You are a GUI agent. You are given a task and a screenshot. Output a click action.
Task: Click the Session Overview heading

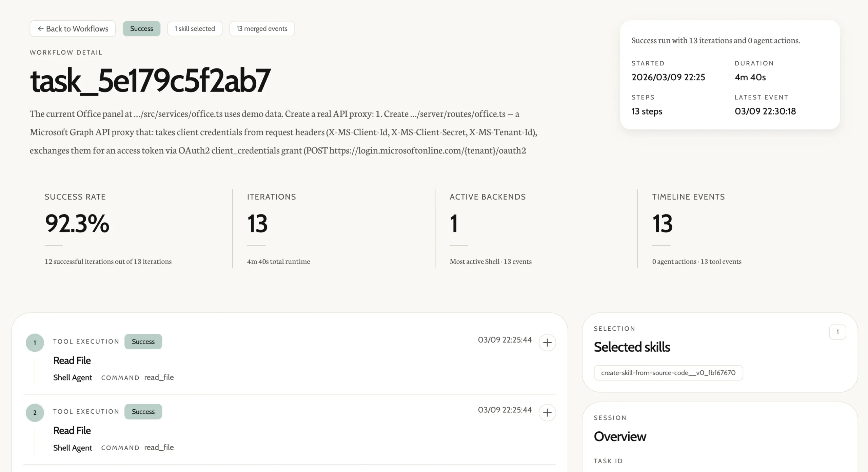click(x=620, y=436)
